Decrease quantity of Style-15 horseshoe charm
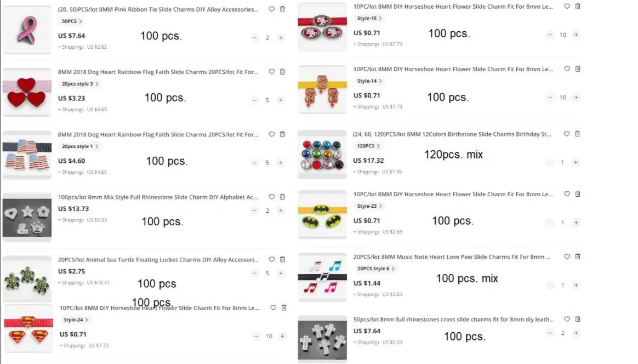Screen dimensions: 638x364 (x=550, y=35)
